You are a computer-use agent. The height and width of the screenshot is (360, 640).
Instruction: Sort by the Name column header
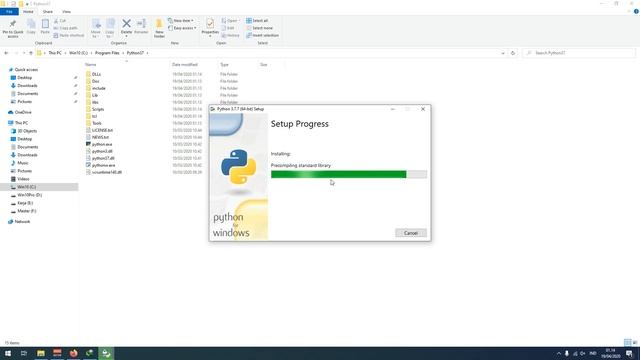click(x=91, y=64)
